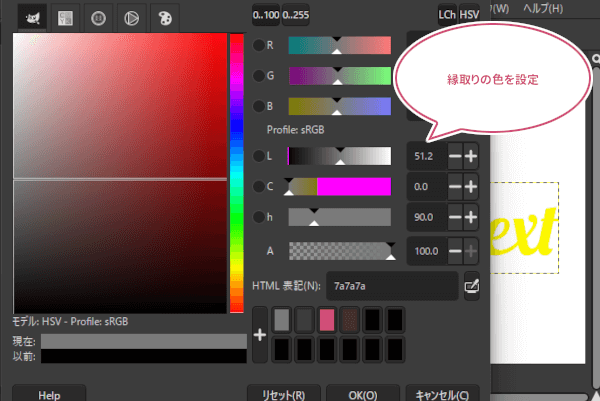600x401 pixels.
Task: Open the watercolor color selector tab
Action: pyautogui.click(x=97, y=17)
